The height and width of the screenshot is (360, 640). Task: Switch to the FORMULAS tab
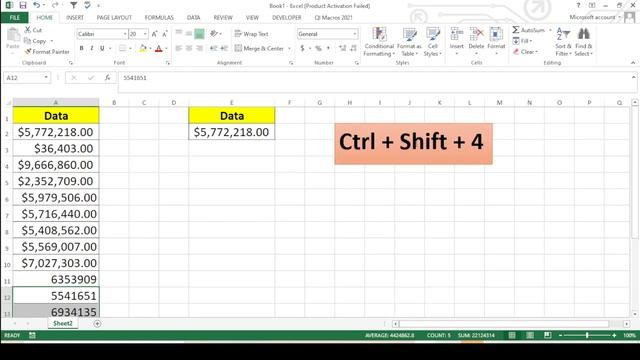coord(159,18)
